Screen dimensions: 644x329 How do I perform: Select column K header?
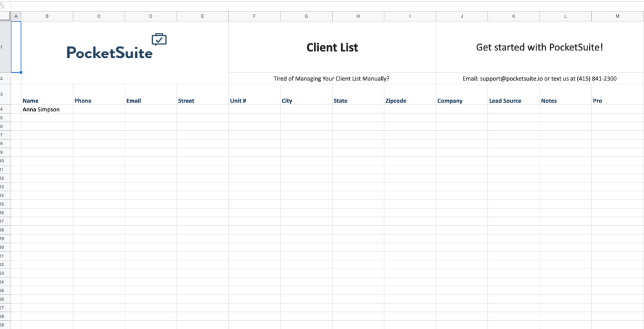514,16
